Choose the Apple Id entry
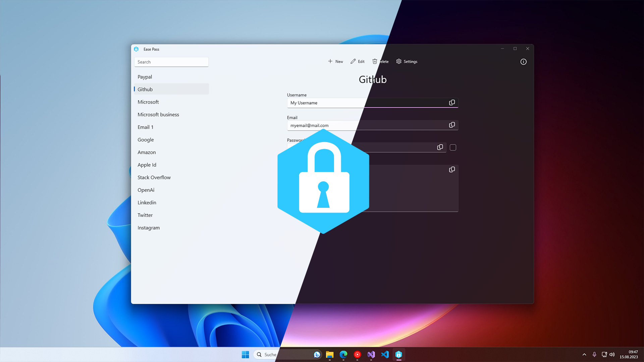 click(x=147, y=165)
